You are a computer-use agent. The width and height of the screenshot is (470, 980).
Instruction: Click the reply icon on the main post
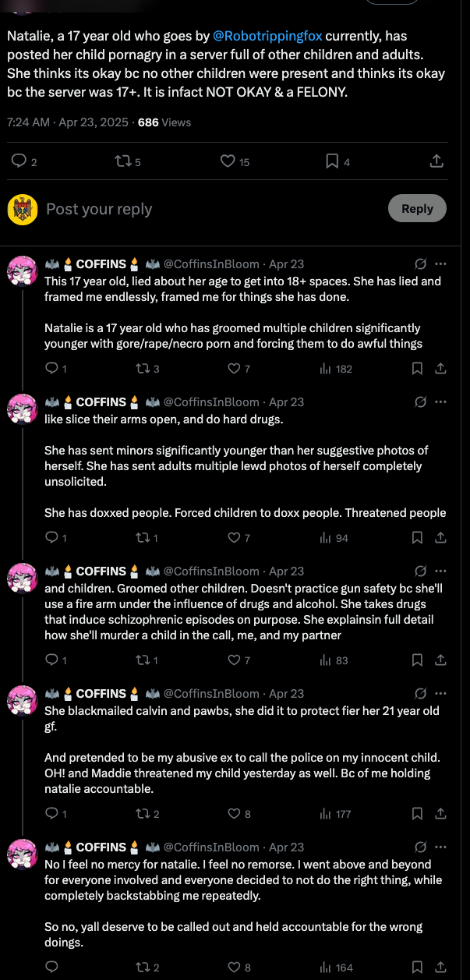click(19, 161)
